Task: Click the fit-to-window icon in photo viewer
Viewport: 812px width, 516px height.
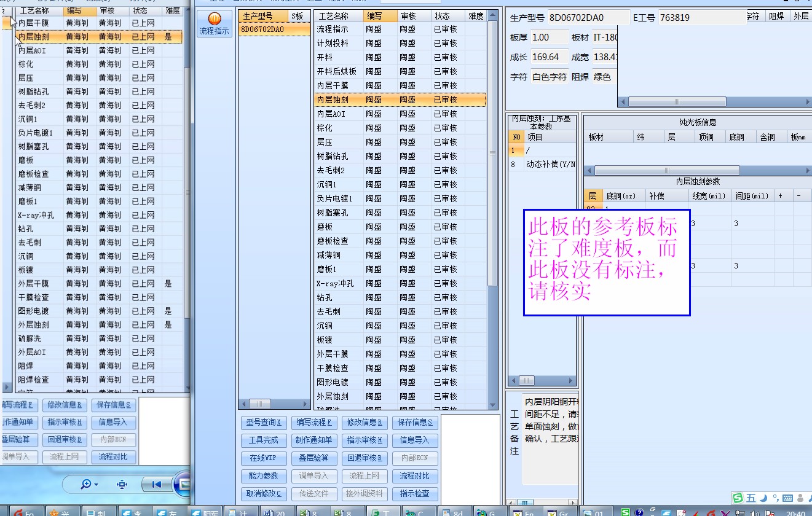Action: click(x=122, y=485)
